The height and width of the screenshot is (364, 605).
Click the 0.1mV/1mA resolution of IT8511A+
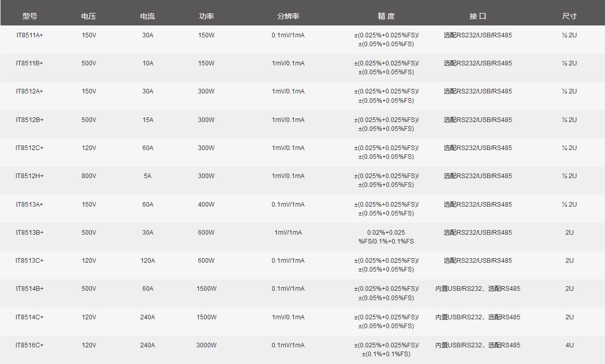click(x=288, y=35)
